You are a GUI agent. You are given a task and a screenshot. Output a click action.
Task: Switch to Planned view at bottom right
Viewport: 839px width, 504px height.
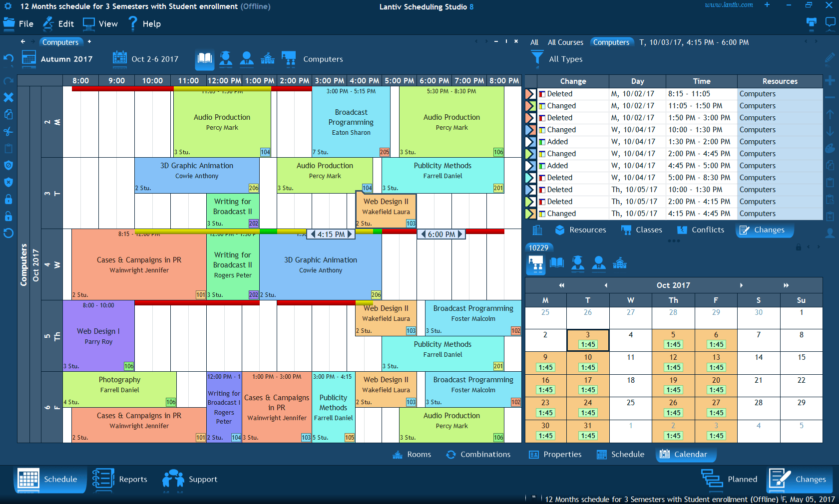coord(729,480)
